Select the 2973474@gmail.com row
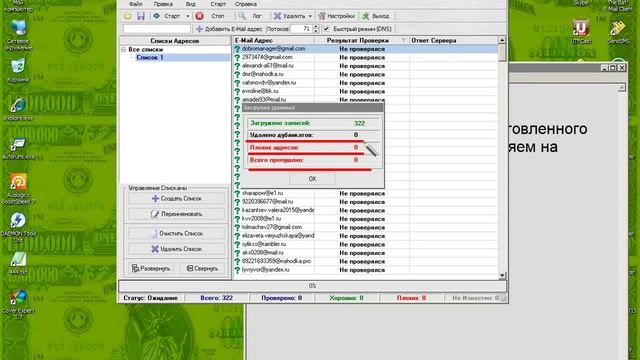Screen dimensions: 640x360 [366, 58]
